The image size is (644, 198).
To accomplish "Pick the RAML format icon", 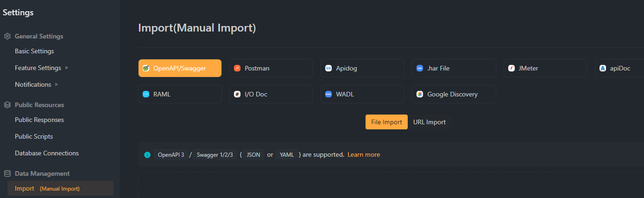I will pyautogui.click(x=146, y=94).
